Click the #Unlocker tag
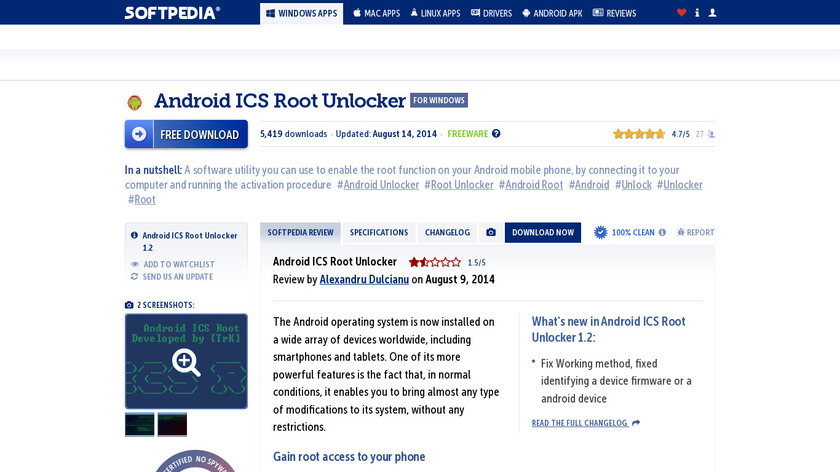This screenshot has width=840, height=472. pos(679,185)
